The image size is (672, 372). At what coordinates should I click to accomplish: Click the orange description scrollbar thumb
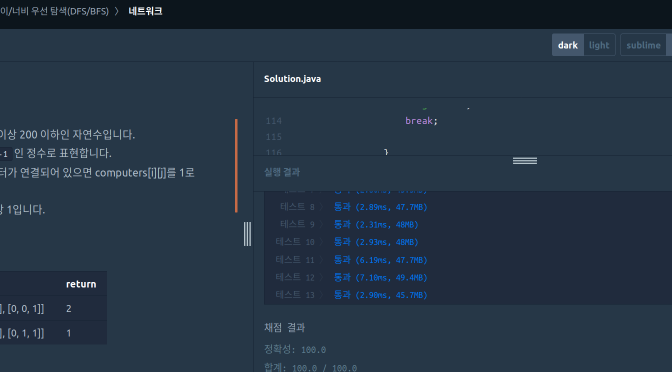pyautogui.click(x=236, y=165)
